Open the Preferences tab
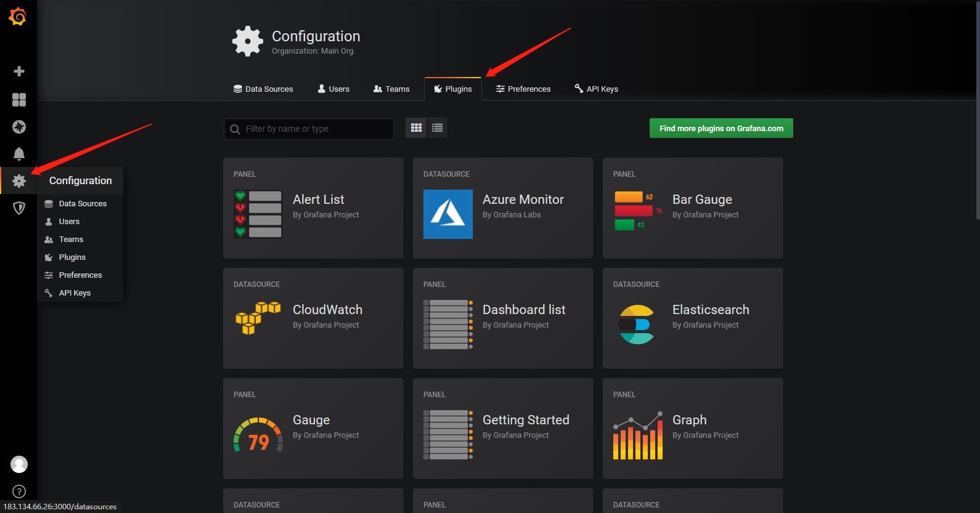Viewport: 980px width, 513px height. pos(523,89)
